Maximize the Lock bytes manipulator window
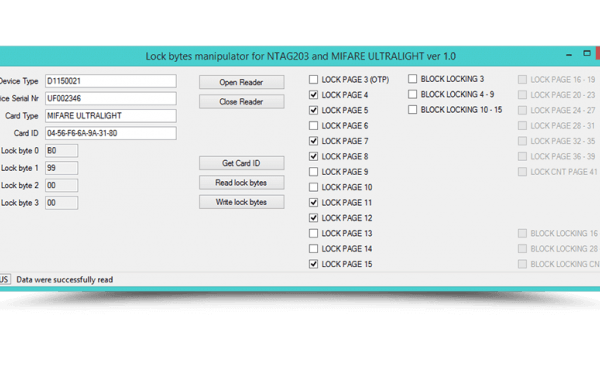600x373 pixels. click(587, 54)
